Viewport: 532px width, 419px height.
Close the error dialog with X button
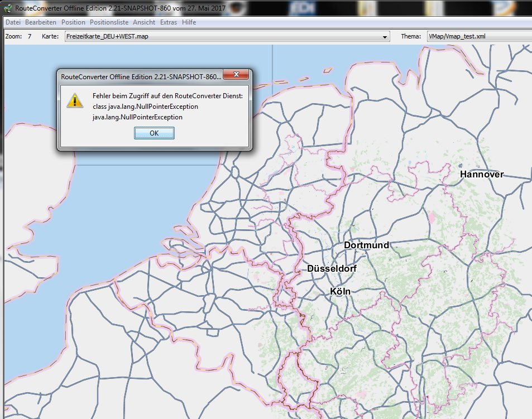coord(237,75)
